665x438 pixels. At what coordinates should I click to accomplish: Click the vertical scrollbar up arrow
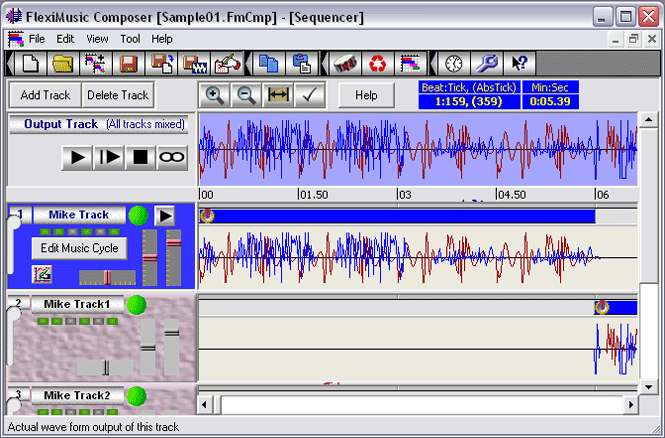click(x=648, y=120)
